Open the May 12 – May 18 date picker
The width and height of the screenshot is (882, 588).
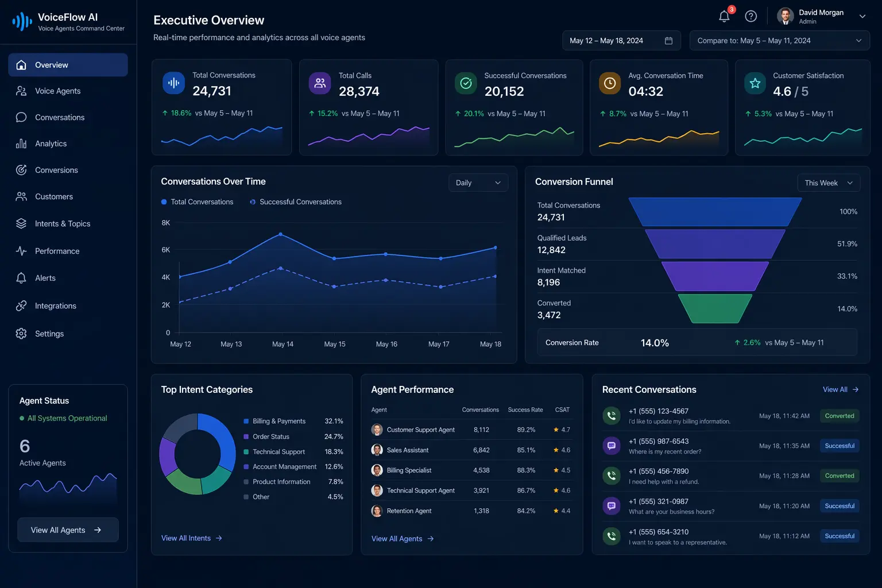click(x=621, y=41)
